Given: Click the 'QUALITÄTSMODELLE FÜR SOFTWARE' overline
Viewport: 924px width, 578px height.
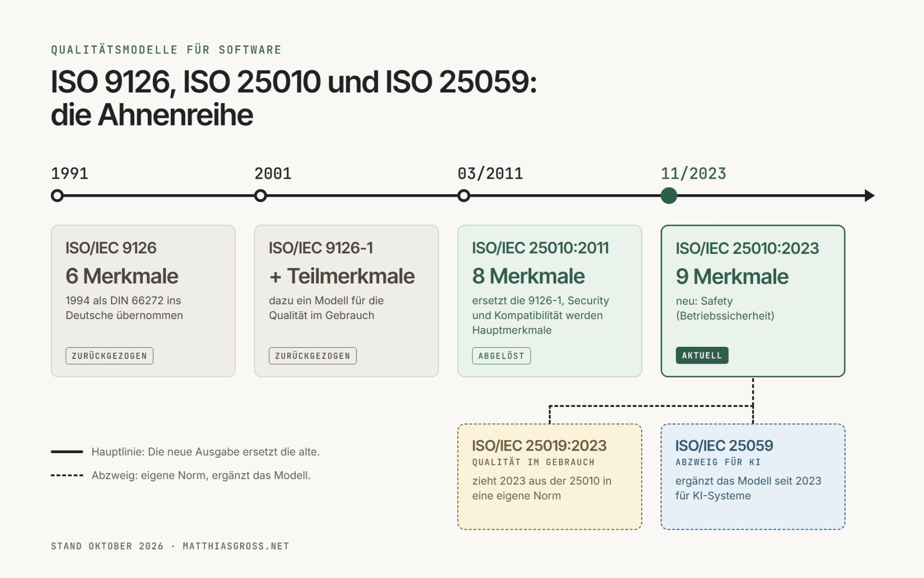Looking at the screenshot, I should tap(166, 50).
